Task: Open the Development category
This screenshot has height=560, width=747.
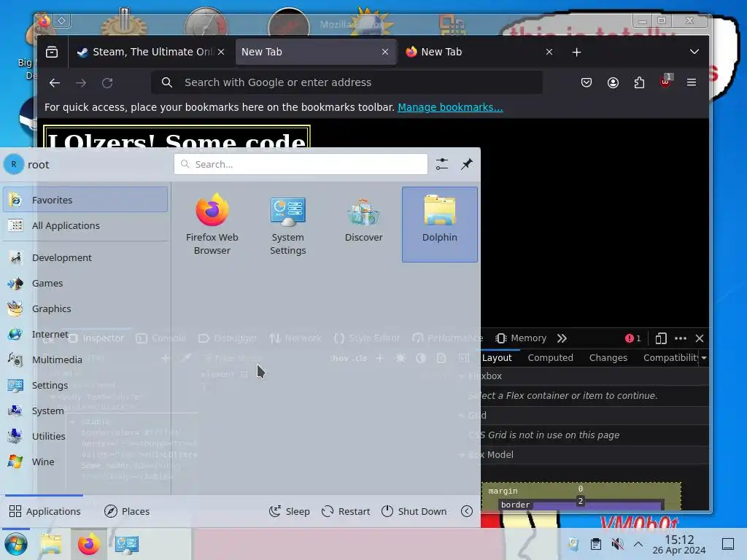Action: [85, 257]
